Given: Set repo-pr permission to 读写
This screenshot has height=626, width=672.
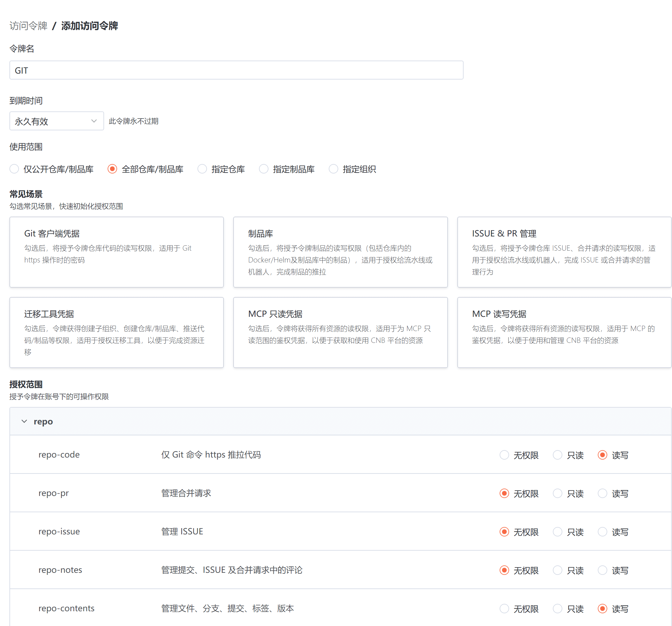Looking at the screenshot, I should click(602, 494).
